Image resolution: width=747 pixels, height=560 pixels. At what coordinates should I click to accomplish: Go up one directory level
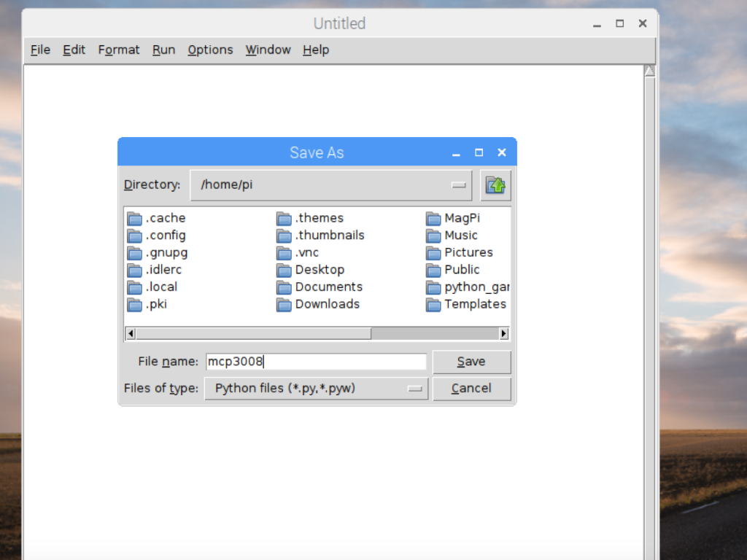[495, 185]
